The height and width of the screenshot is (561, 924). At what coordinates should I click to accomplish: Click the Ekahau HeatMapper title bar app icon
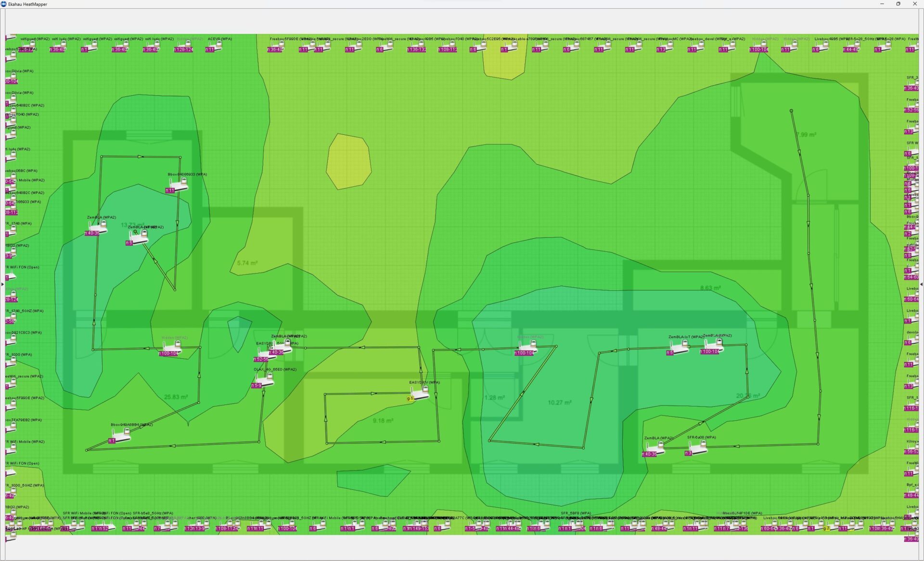(4, 4)
